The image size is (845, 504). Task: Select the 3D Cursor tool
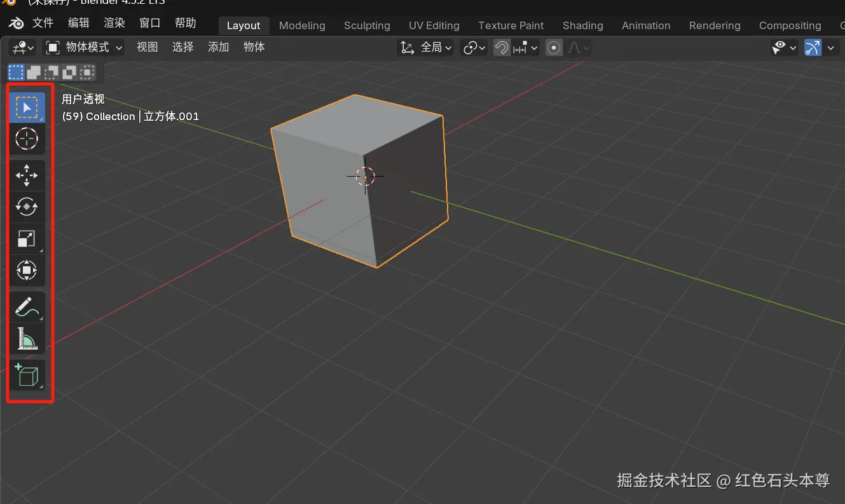click(x=27, y=139)
